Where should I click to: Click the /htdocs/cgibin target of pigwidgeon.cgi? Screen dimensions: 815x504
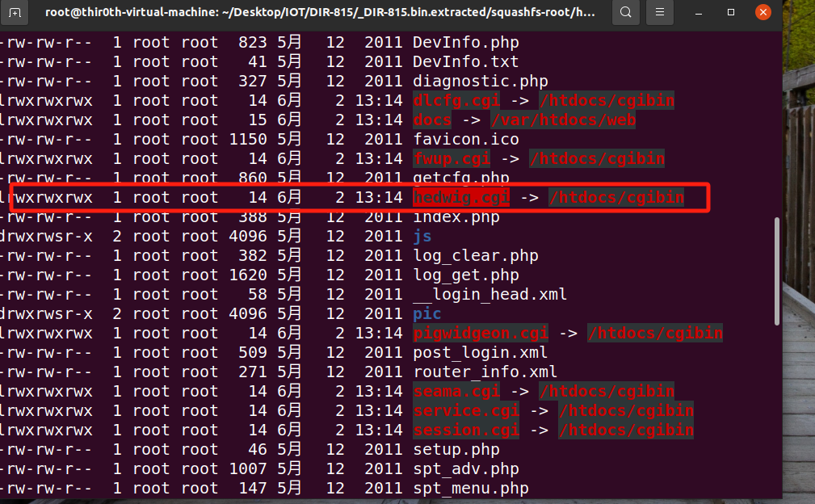(655, 333)
